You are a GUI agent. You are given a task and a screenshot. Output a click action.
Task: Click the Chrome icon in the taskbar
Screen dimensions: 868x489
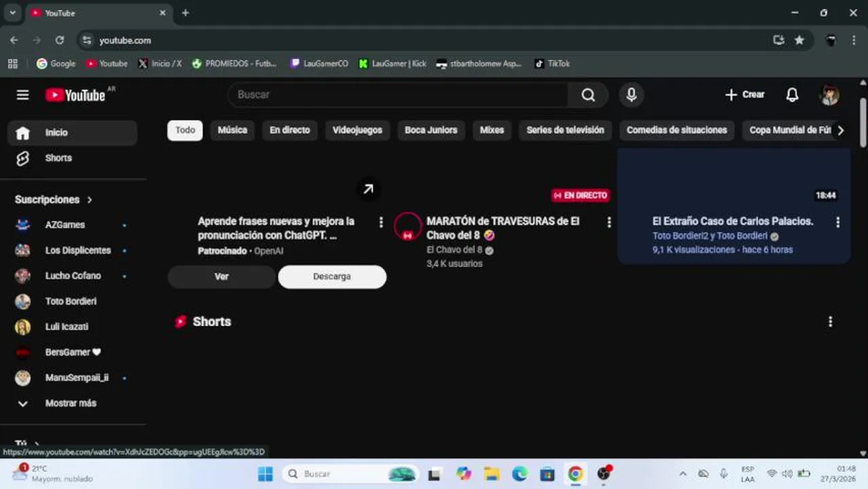pos(575,474)
